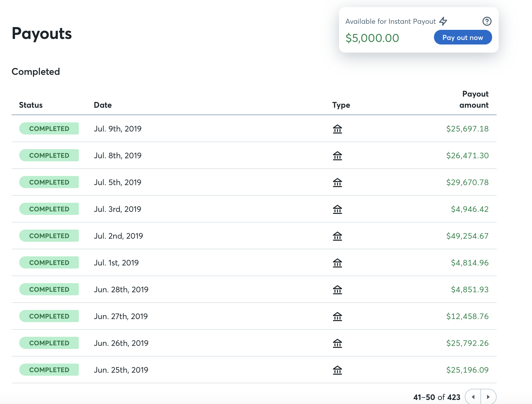Click bank icon for Jul. 5th payout
This screenshot has height=404, width=532.
[x=337, y=183]
